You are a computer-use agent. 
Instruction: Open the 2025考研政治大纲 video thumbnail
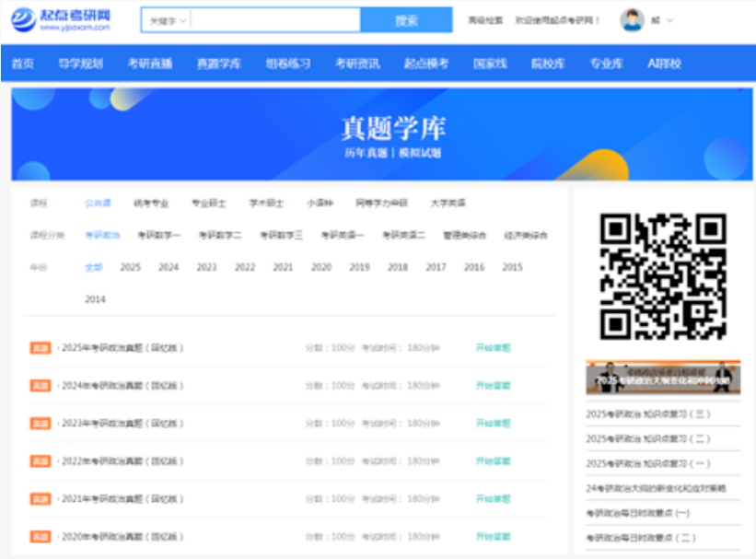[663, 378]
